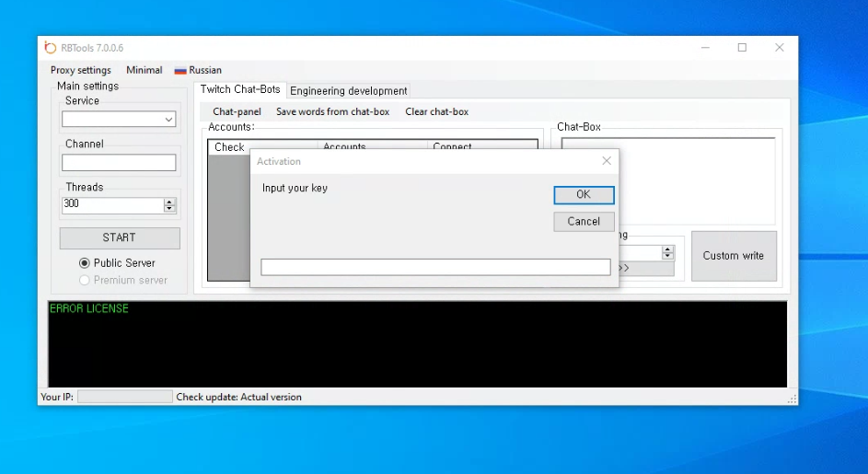The image size is (868, 474).
Task: Click the Minimal menu item
Action: pyautogui.click(x=144, y=70)
